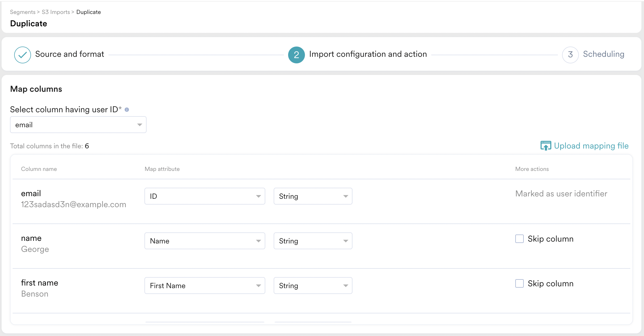This screenshot has width=644, height=336.
Task: Click the 'first name' column label
Action: pyautogui.click(x=40, y=283)
